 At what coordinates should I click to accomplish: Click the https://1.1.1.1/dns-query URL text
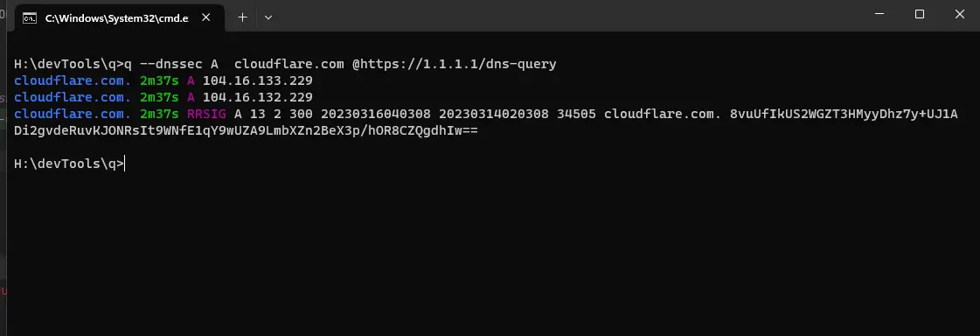pyautogui.click(x=458, y=64)
